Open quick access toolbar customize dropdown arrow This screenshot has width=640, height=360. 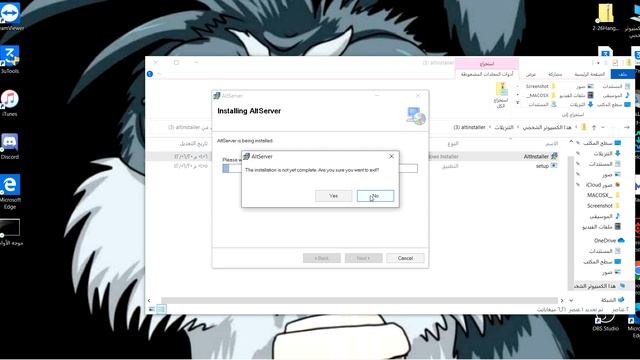click(598, 63)
